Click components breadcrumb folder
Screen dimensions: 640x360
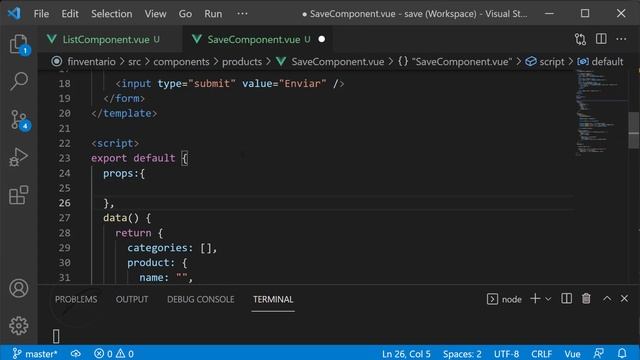(181, 62)
